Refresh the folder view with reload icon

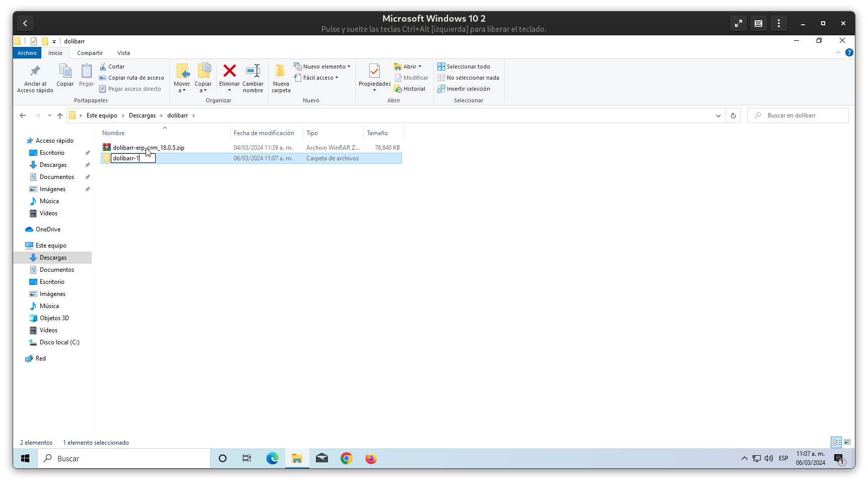tap(733, 115)
